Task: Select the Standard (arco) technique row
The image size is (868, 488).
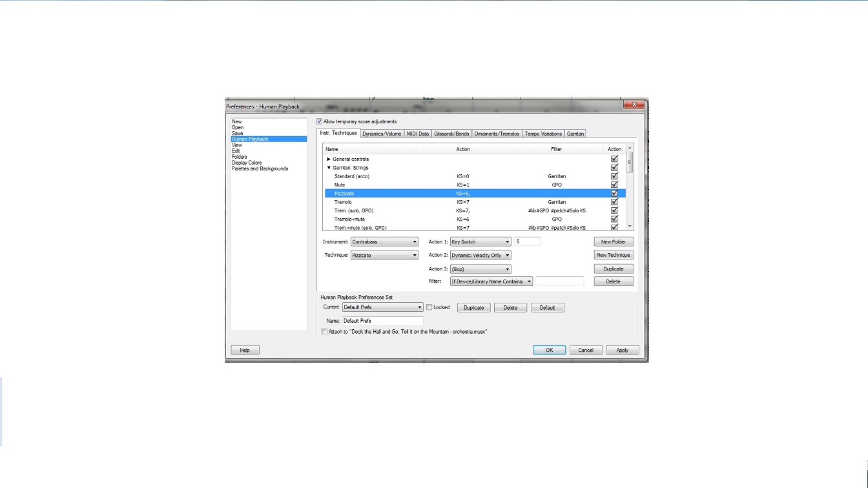Action: pyautogui.click(x=474, y=176)
